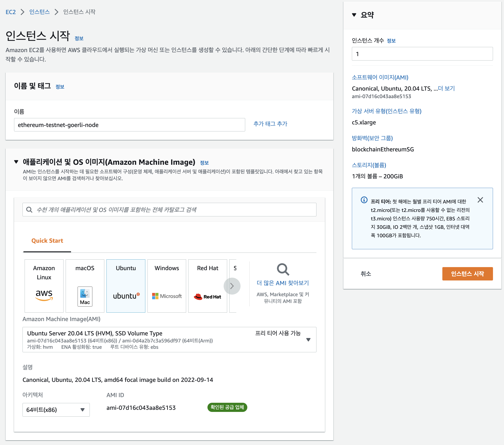Click 추가 태그 추가 link
The image size is (504, 445).
[x=270, y=124]
